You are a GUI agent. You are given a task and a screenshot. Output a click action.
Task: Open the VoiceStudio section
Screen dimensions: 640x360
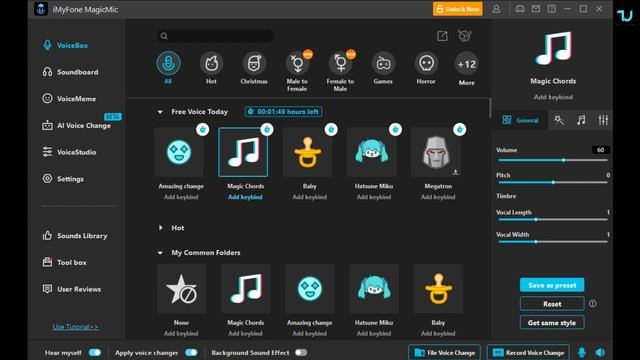point(69,152)
